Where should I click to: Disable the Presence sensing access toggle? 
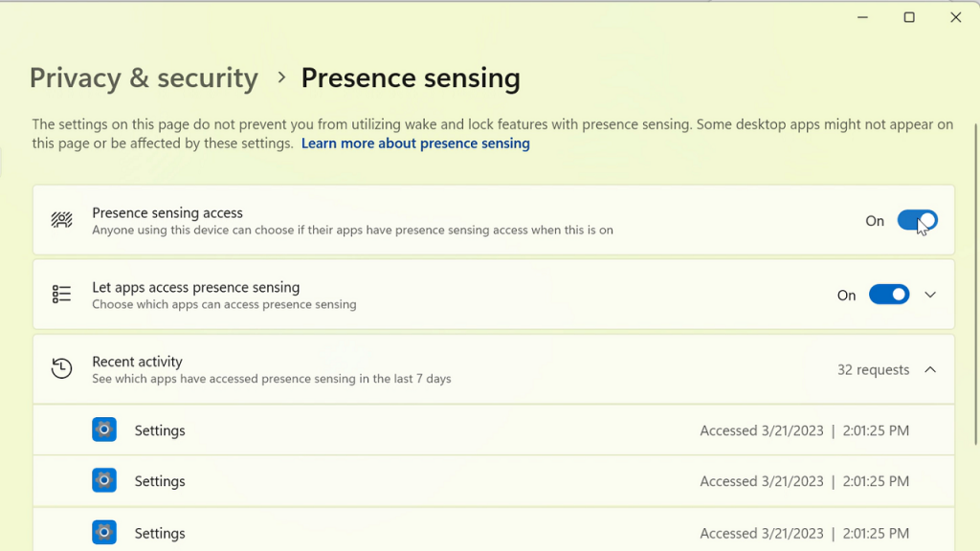pos(916,220)
